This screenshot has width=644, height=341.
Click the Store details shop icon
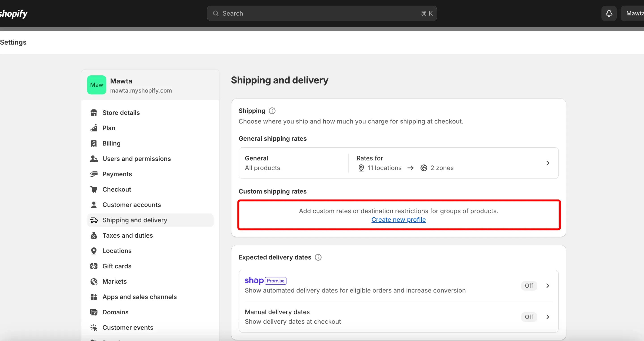coord(94,113)
